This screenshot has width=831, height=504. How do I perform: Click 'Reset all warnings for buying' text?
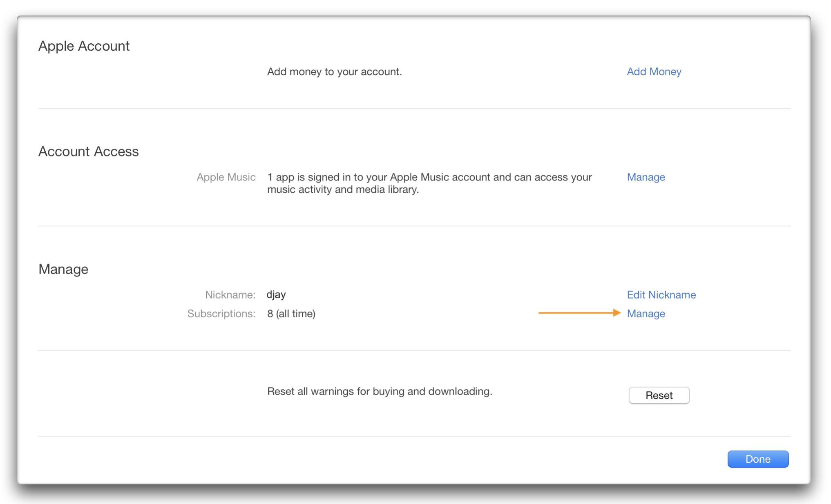(380, 391)
